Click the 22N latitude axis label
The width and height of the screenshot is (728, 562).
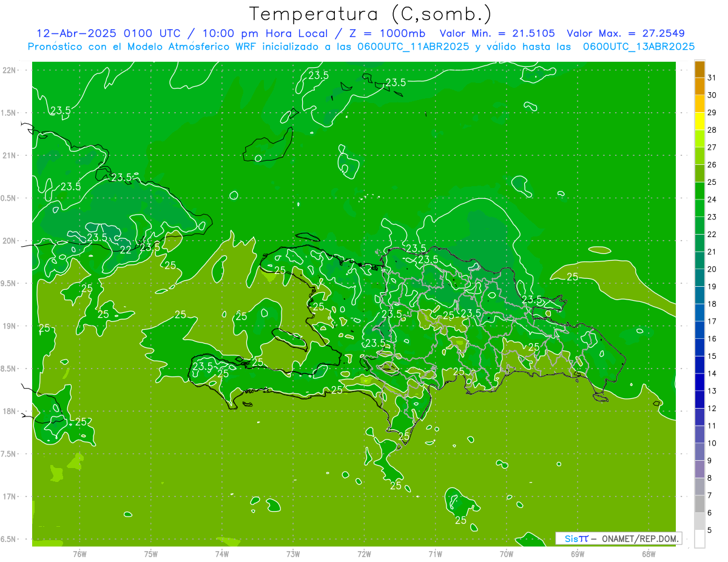pos(10,70)
